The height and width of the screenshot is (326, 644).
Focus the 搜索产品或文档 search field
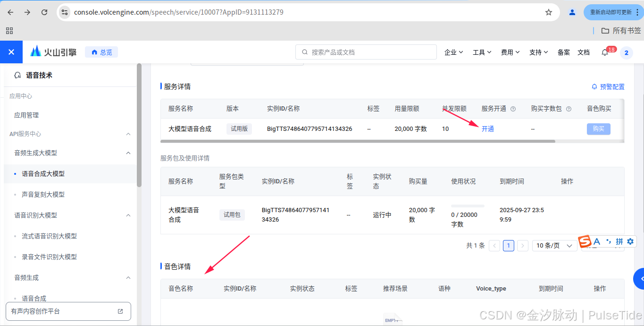click(366, 52)
